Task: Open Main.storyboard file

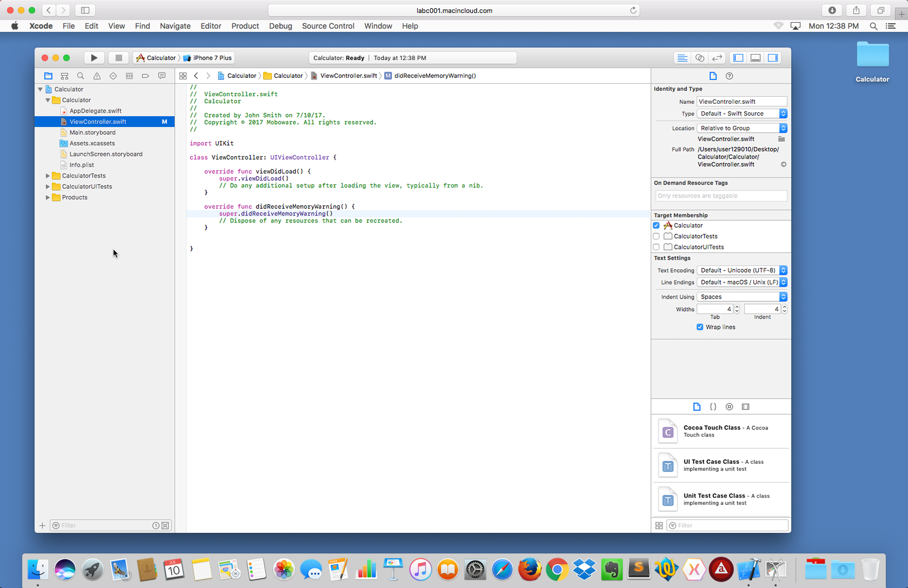Action: click(93, 133)
